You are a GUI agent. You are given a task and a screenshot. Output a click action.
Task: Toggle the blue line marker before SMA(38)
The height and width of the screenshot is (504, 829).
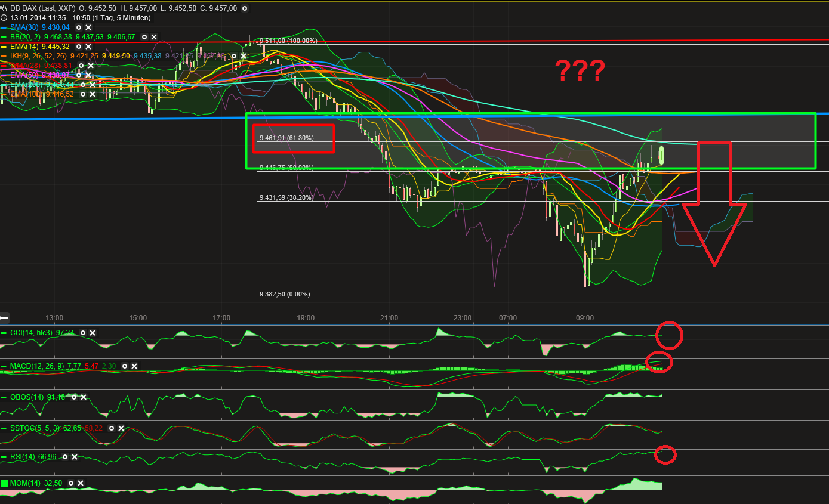pyautogui.click(x=4, y=27)
